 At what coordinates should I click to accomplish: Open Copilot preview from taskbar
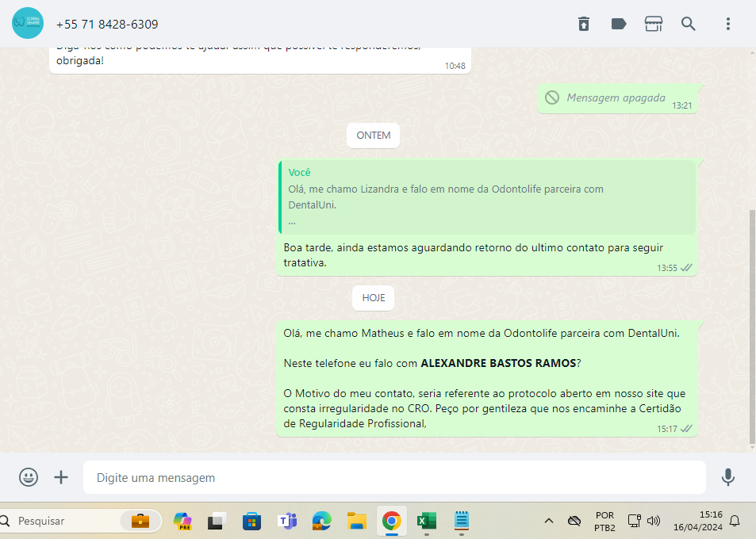(182, 521)
